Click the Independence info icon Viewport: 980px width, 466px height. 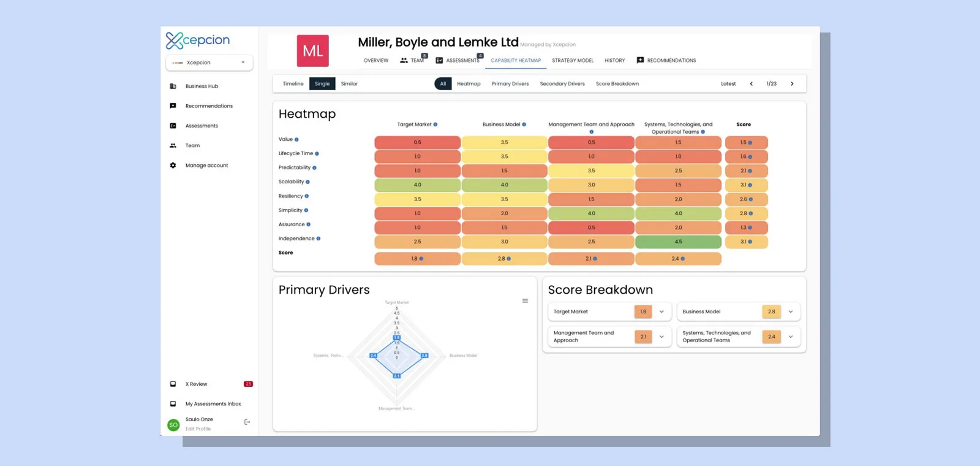[x=318, y=239]
